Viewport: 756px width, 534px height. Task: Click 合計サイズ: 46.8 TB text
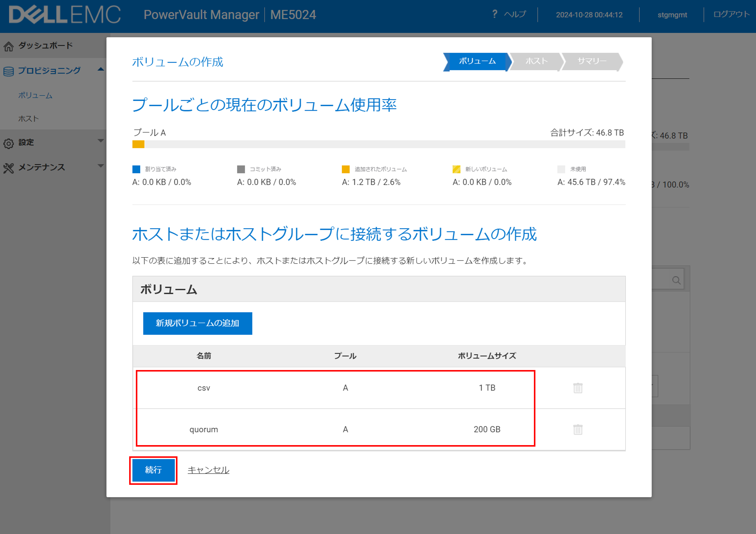tap(587, 132)
